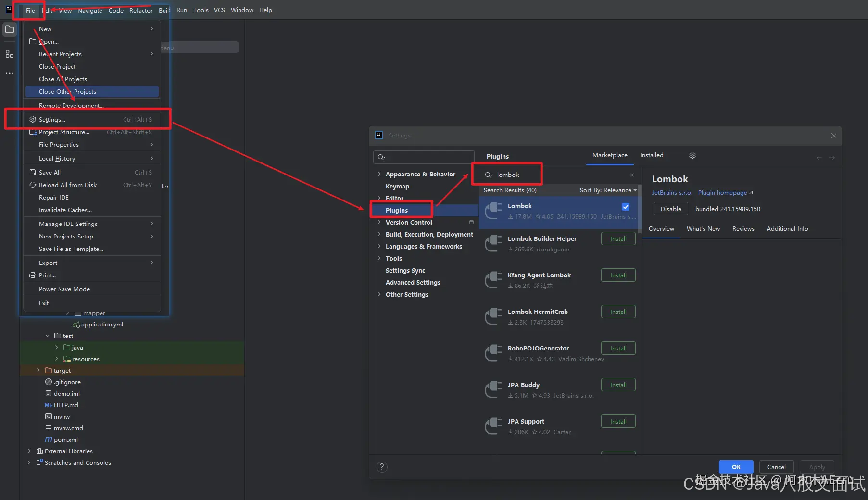Collapse the test folder in project tree
Image resolution: width=868 pixels, height=500 pixels.
48,336
